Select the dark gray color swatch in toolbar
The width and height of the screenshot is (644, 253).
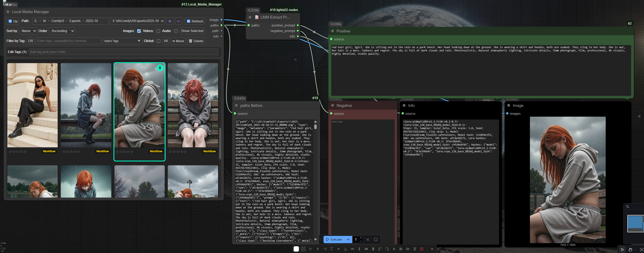(x=303, y=249)
